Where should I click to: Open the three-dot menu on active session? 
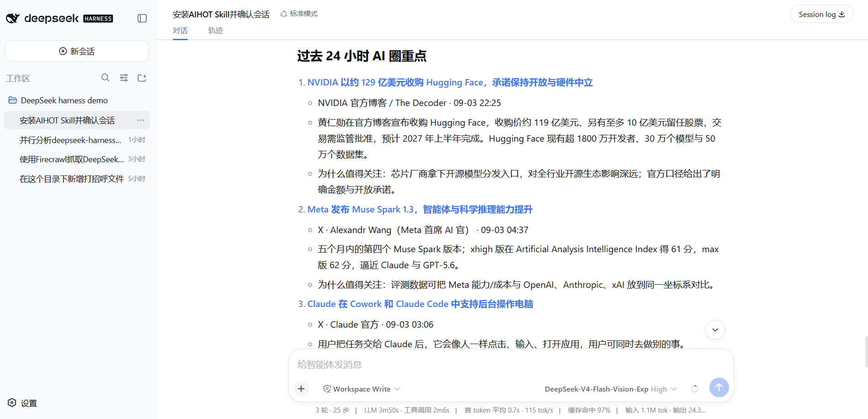(141, 120)
